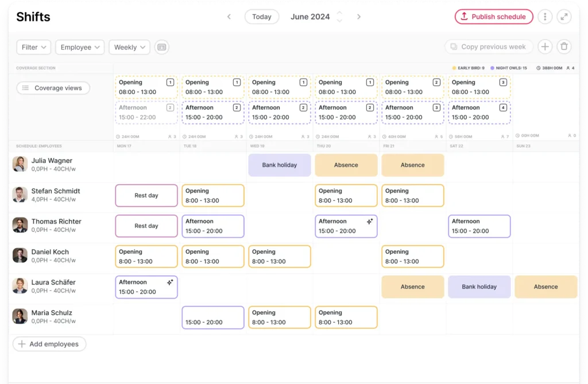Open Laura Schäfer's avatar

coord(20,286)
